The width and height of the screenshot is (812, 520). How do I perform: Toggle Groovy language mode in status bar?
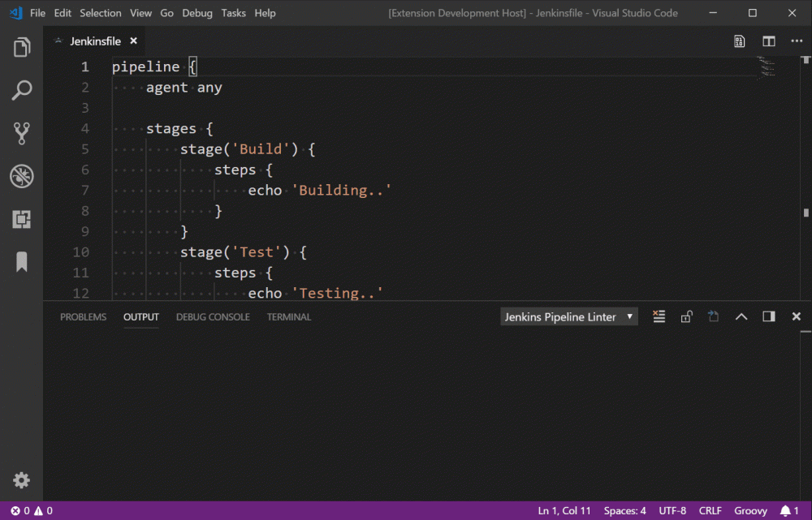750,510
